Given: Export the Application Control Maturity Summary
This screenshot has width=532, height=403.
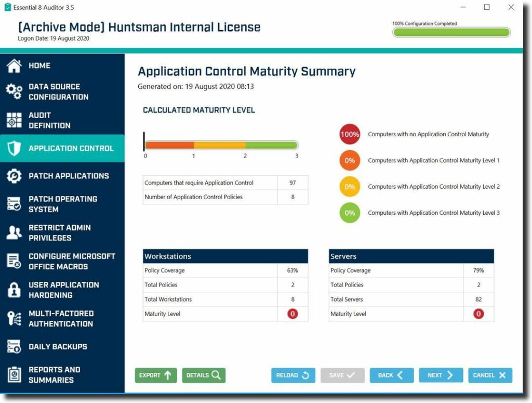Looking at the screenshot, I should [x=156, y=375].
